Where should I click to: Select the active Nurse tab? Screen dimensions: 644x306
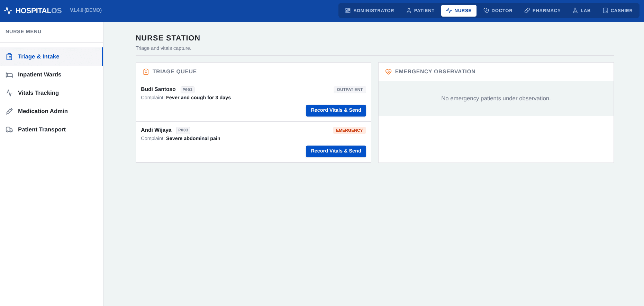[x=459, y=11]
